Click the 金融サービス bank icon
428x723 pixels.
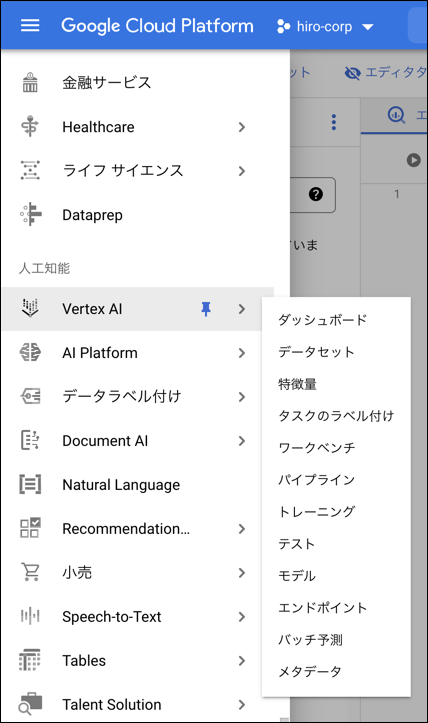(x=30, y=83)
